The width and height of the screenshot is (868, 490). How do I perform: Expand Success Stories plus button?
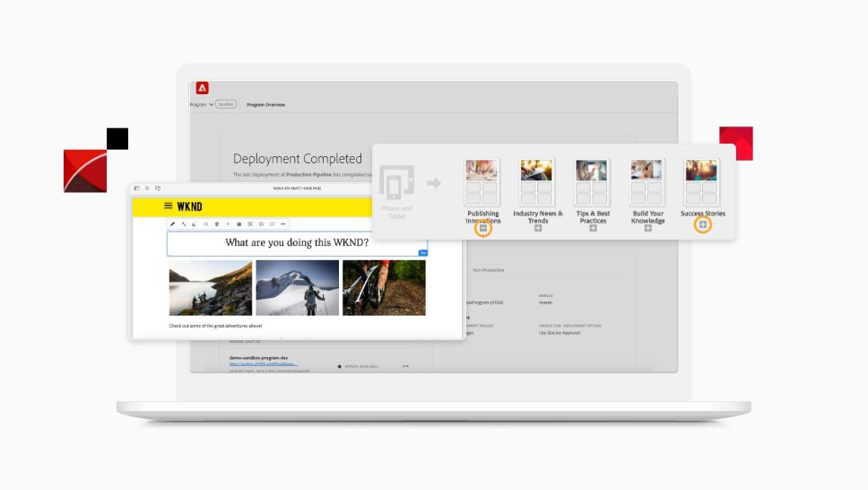702,224
